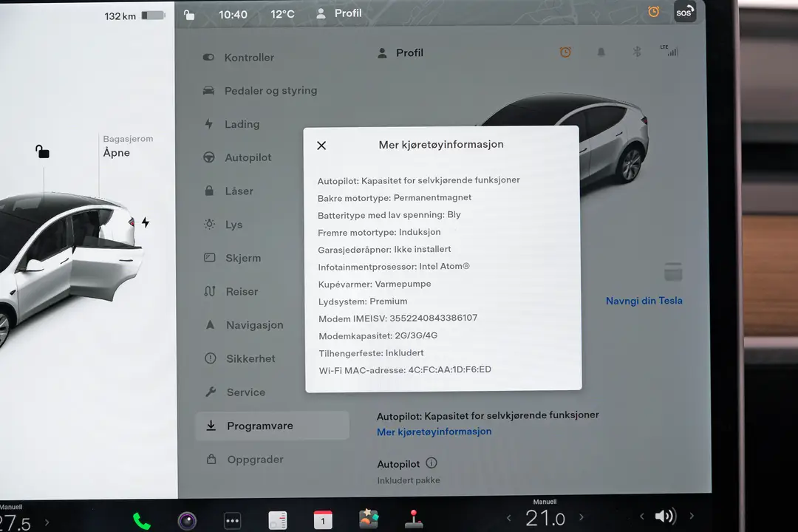
Task: Open the calendar app in the dock
Action: point(323,519)
